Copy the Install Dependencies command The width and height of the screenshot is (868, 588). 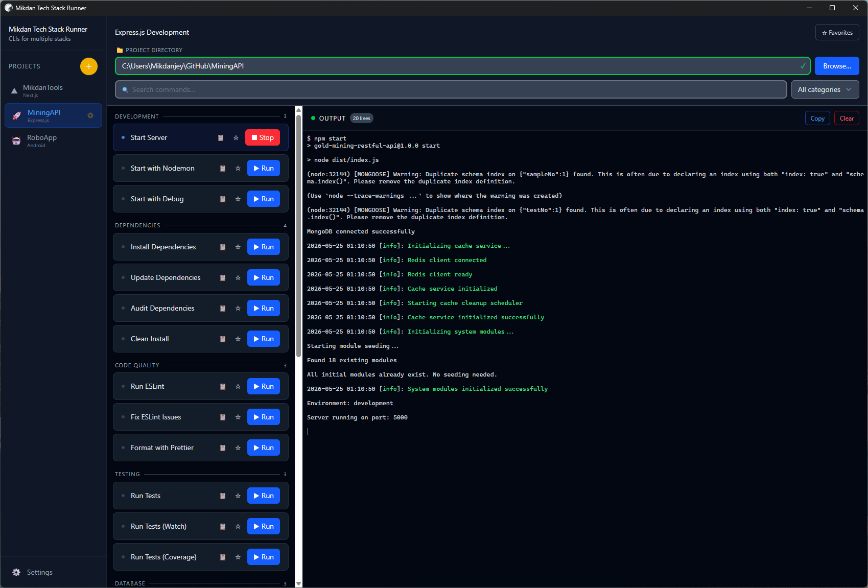[223, 247]
